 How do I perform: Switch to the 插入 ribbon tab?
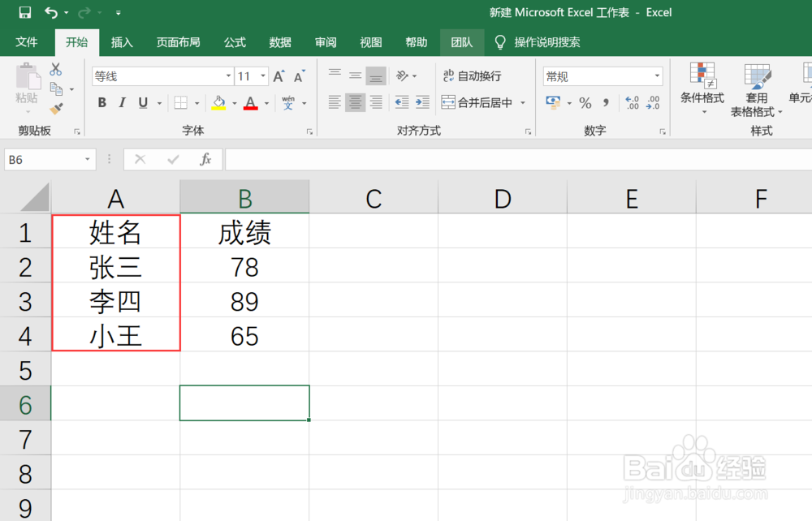(121, 42)
